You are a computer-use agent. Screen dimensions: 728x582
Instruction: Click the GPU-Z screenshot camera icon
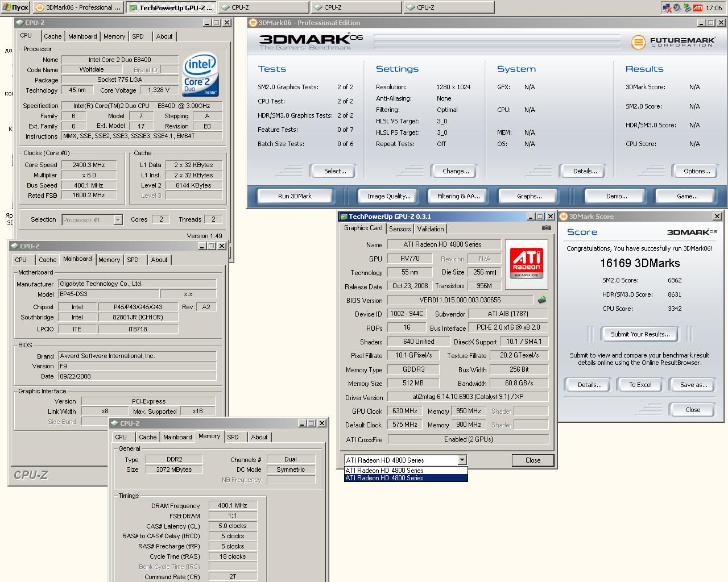(x=546, y=228)
